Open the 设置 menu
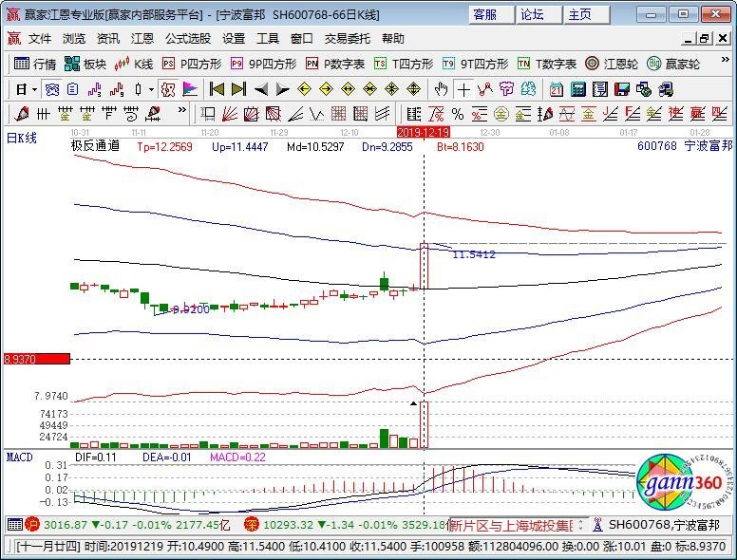The height and width of the screenshot is (560, 737). point(234,39)
